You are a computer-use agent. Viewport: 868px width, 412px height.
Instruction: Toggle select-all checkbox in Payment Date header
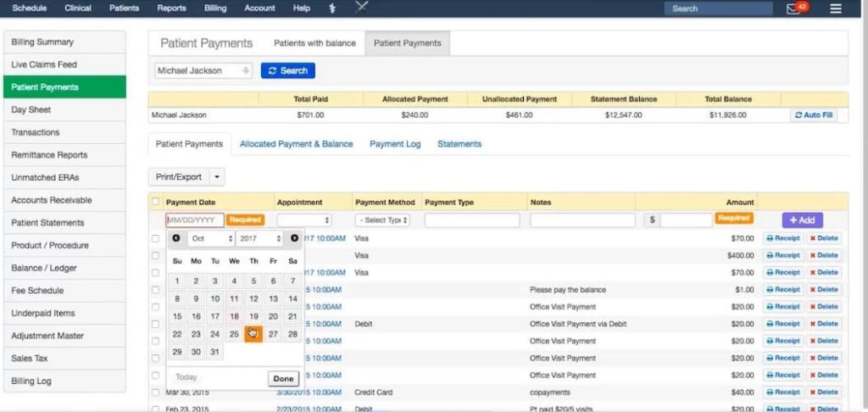155,202
